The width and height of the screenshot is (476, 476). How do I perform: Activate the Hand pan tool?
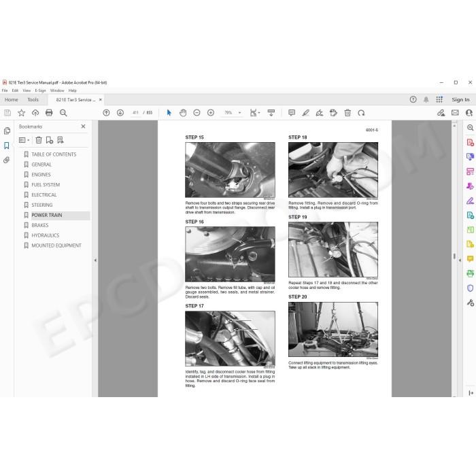point(183,113)
